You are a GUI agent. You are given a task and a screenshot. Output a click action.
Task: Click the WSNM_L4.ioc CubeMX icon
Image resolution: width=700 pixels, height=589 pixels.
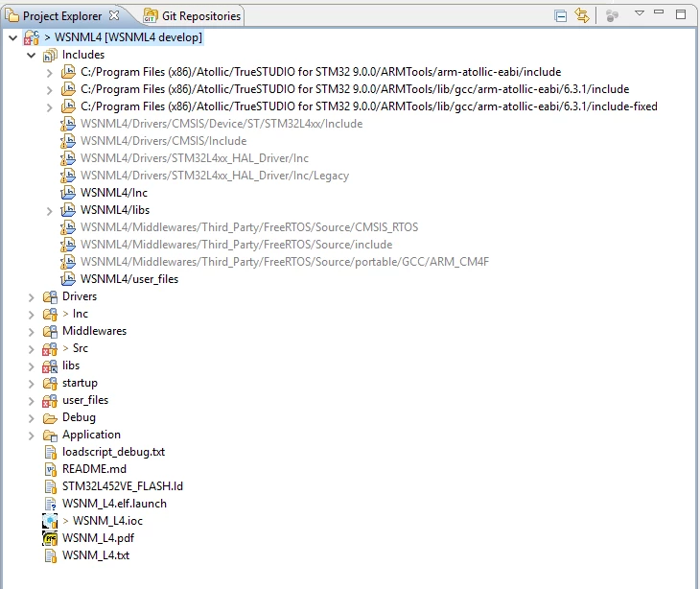click(50, 521)
